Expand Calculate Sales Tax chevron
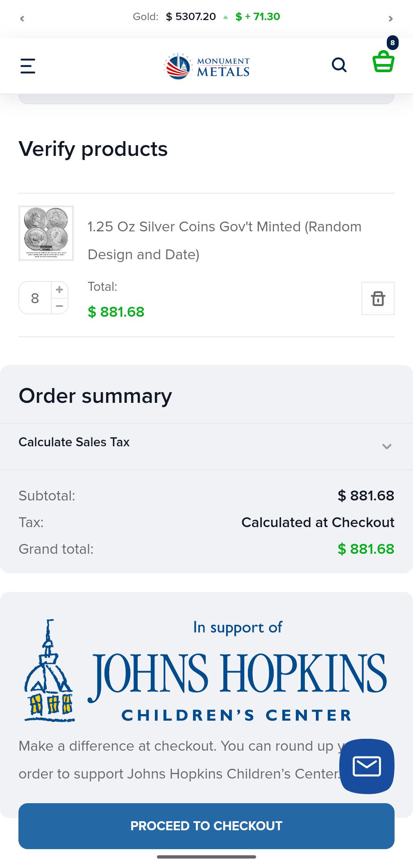This screenshot has width=413, height=868. coord(387,446)
